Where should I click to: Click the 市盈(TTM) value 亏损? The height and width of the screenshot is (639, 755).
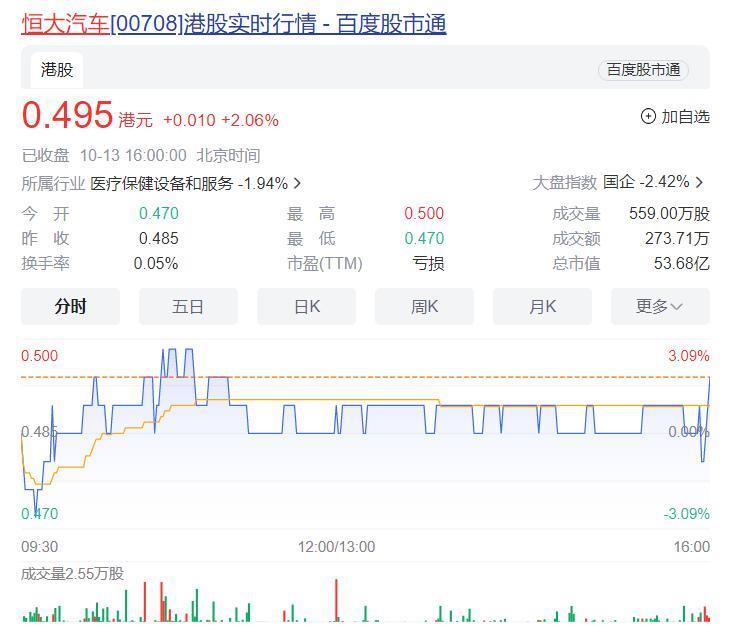428,263
